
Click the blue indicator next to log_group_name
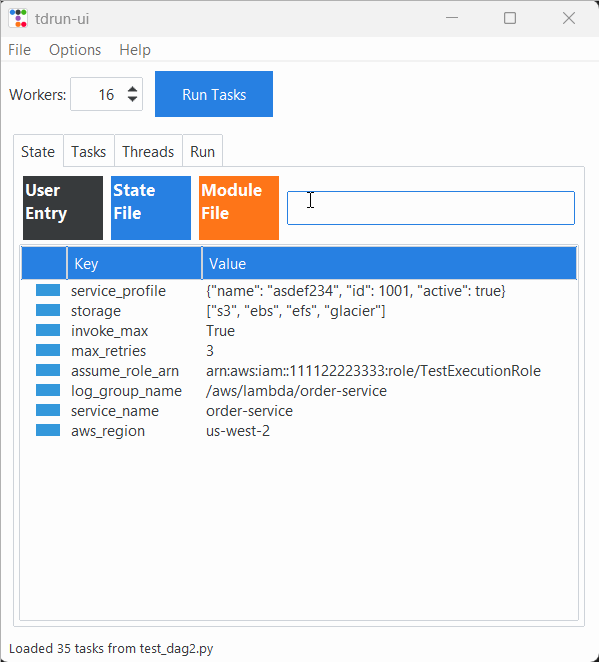click(48, 390)
